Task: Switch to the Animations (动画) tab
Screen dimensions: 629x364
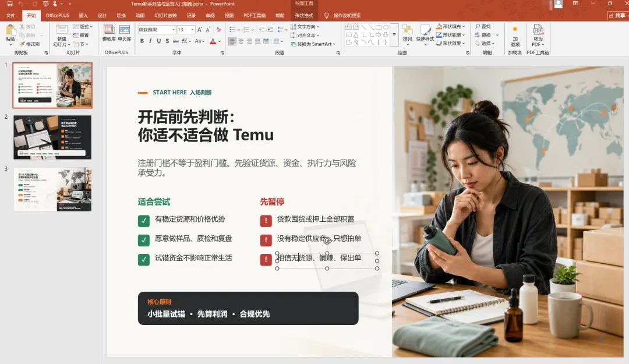Action: (140, 16)
